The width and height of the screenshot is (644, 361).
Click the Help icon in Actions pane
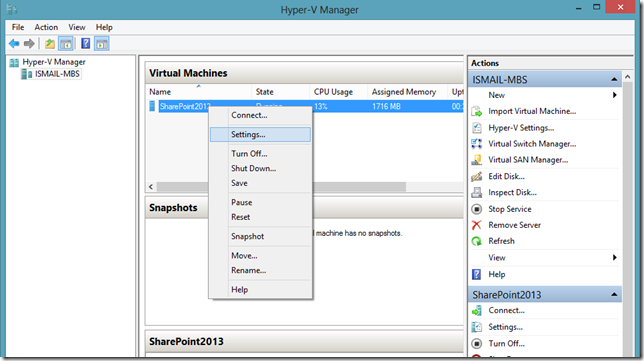[476, 274]
